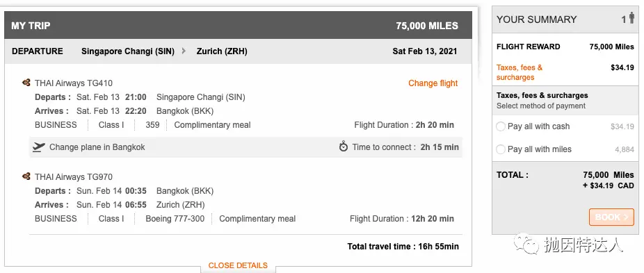Click the Boeing 777-300 aircraft text
644x273 pixels.
175,219
